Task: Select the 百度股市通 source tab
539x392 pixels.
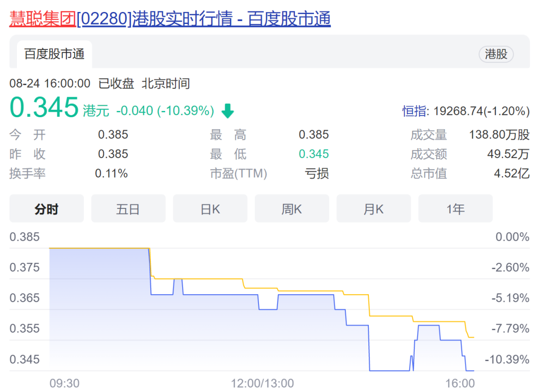Action: [x=54, y=54]
